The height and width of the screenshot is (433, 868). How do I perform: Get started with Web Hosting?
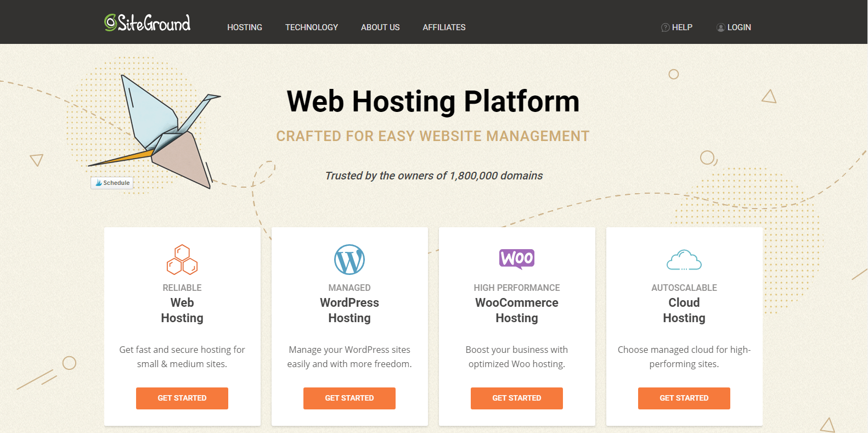click(x=182, y=398)
